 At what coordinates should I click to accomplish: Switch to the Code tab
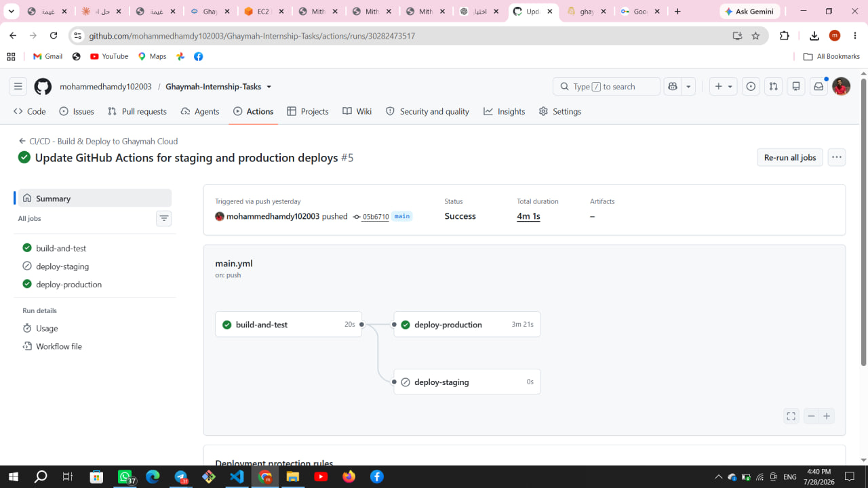[x=30, y=111]
